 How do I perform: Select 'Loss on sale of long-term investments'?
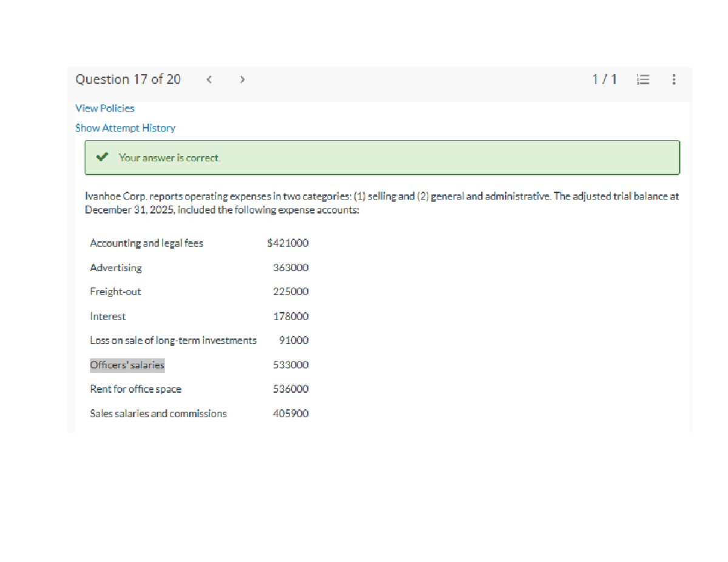coord(173,341)
